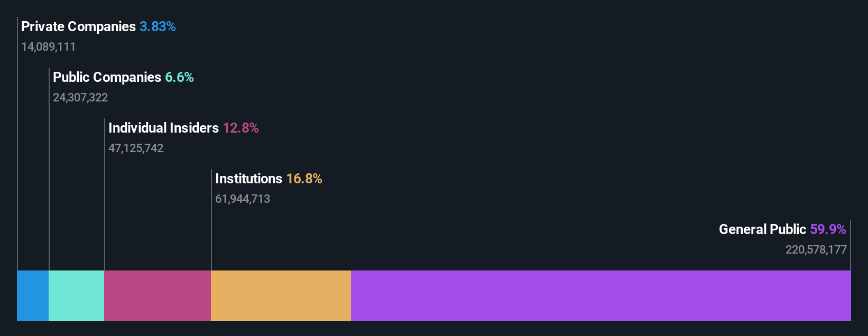Screen dimensions: 868x336
Task: Select the 47,125,742 share count
Action: (x=136, y=148)
